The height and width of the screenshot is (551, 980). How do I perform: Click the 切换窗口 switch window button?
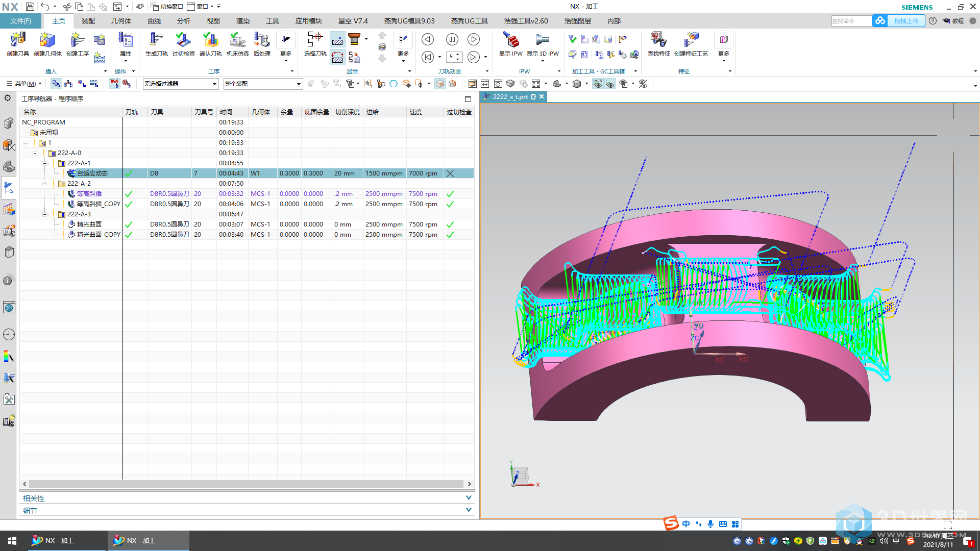point(167,7)
